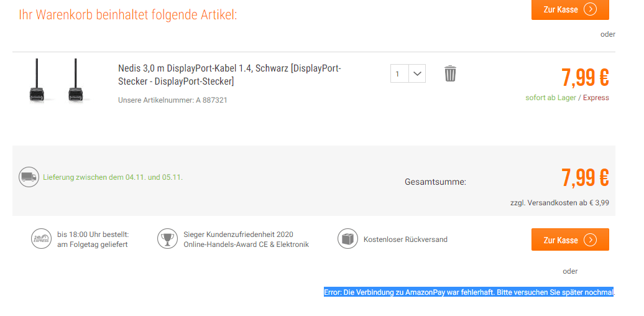Click the red Express shipping label

(596, 98)
